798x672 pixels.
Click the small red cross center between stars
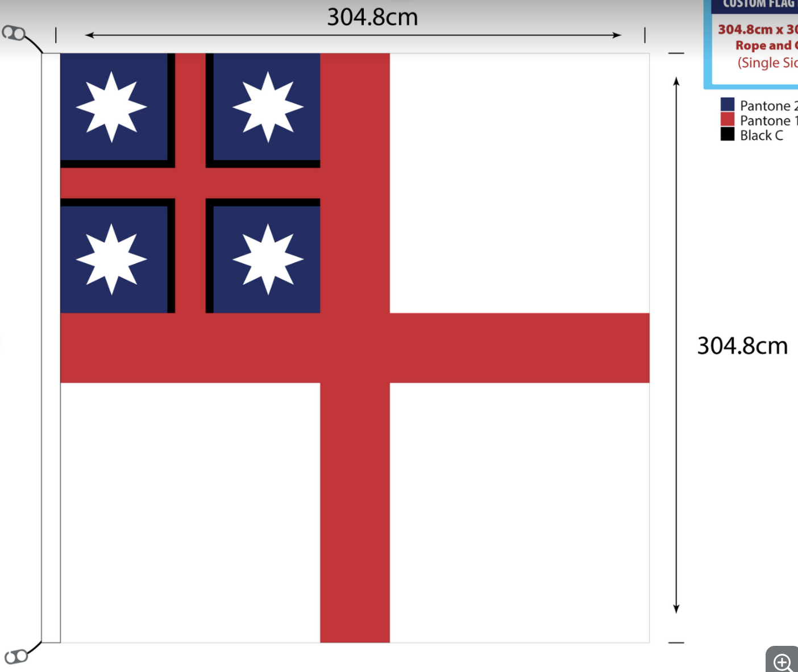tap(190, 183)
